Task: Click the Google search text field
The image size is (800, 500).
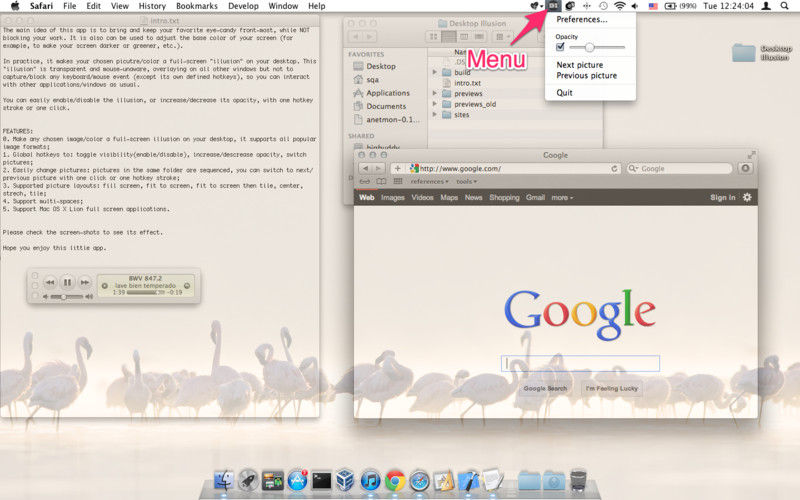Action: tap(580, 363)
